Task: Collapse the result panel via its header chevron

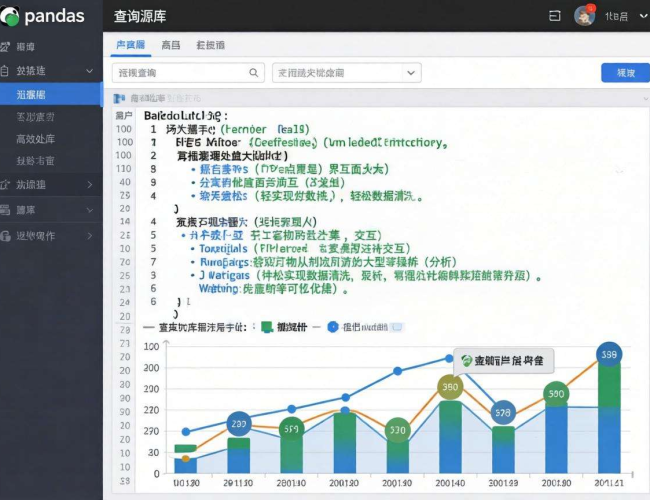Action: (645, 99)
